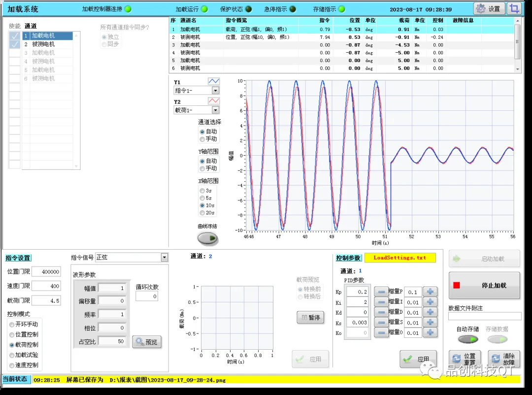The image size is (532, 395).
Task: Click the Y2 red waveform style icon
Action: 214,101
